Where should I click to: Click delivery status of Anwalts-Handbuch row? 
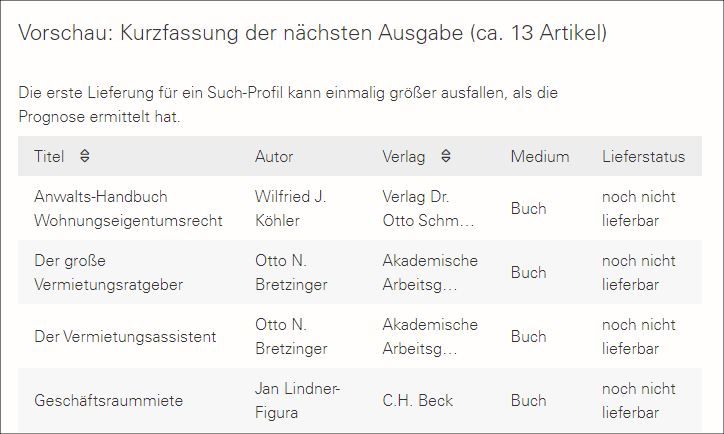click(x=638, y=208)
